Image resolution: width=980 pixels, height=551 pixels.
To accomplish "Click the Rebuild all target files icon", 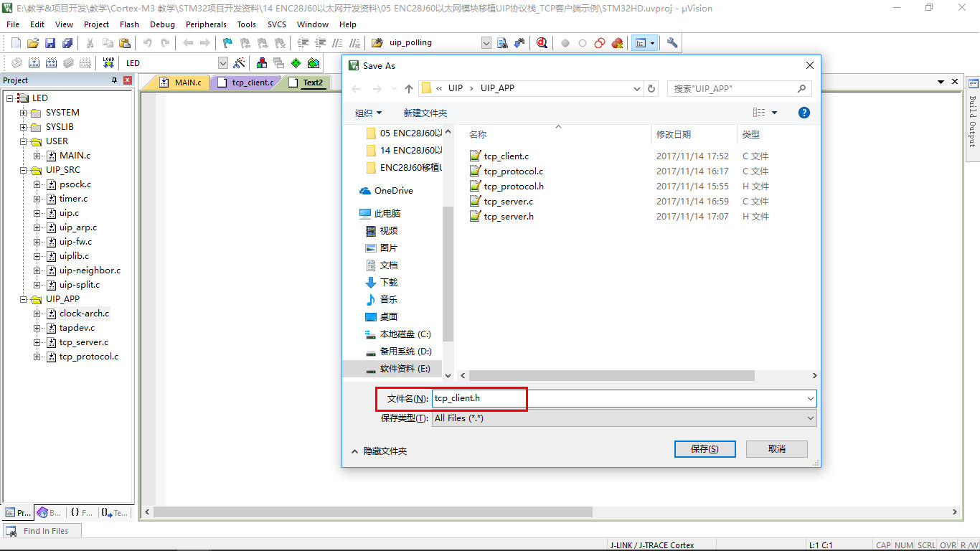I will [x=51, y=62].
